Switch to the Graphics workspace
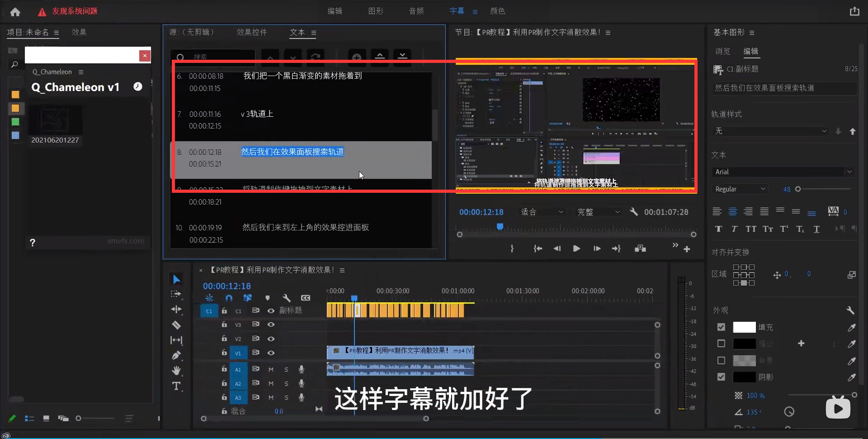The image size is (868, 439). (x=376, y=11)
